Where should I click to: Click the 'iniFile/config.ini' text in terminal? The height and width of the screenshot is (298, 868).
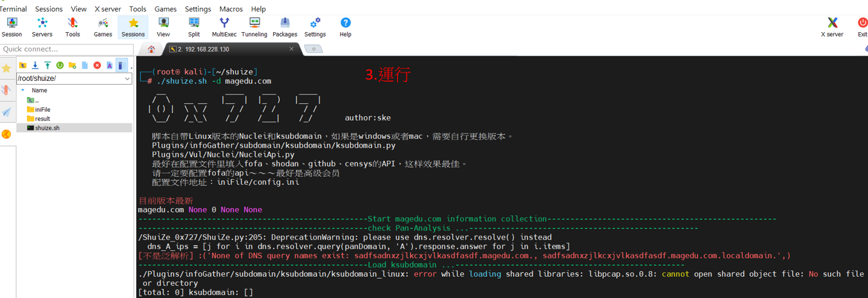(x=258, y=182)
